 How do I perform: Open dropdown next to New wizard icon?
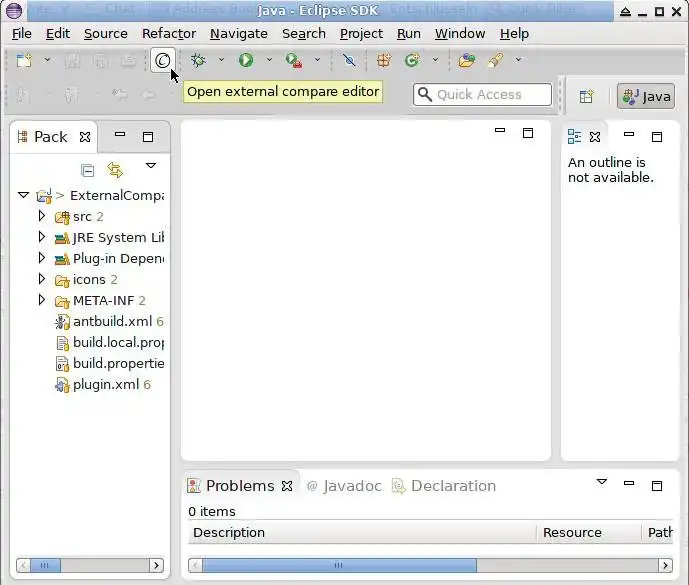tap(47, 60)
